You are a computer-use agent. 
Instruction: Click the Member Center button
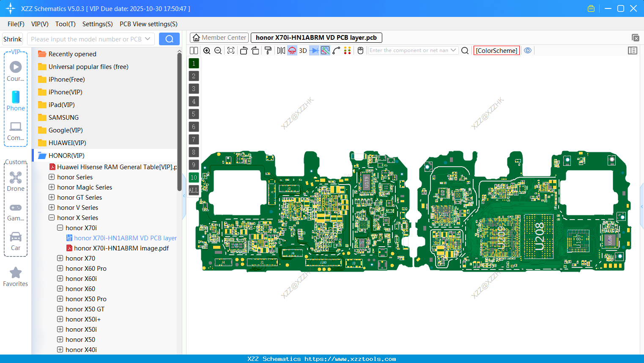coord(219,37)
